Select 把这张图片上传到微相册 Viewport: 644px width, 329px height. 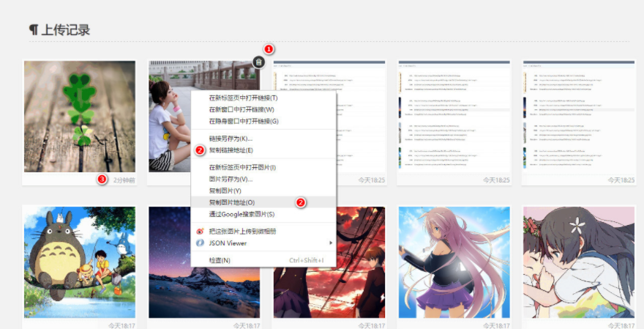(263, 232)
